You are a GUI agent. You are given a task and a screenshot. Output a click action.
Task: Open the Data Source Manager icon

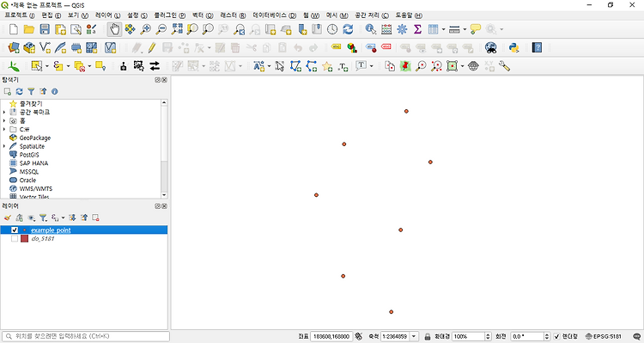point(14,47)
